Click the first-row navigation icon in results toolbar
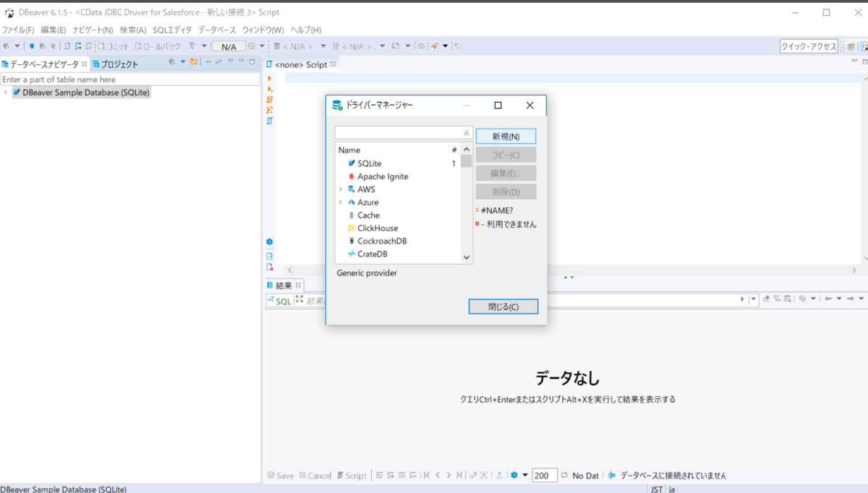 (x=427, y=475)
